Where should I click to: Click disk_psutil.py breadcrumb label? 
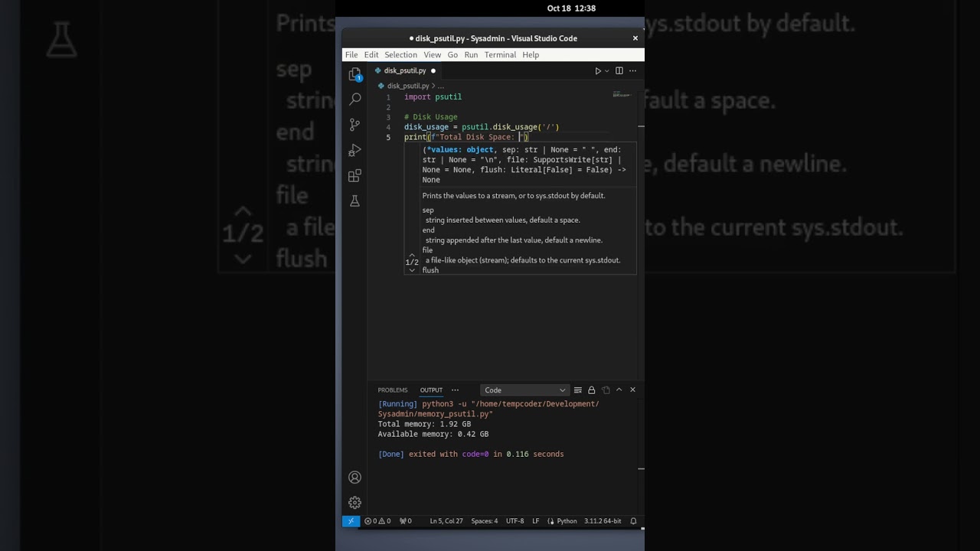[x=408, y=86]
